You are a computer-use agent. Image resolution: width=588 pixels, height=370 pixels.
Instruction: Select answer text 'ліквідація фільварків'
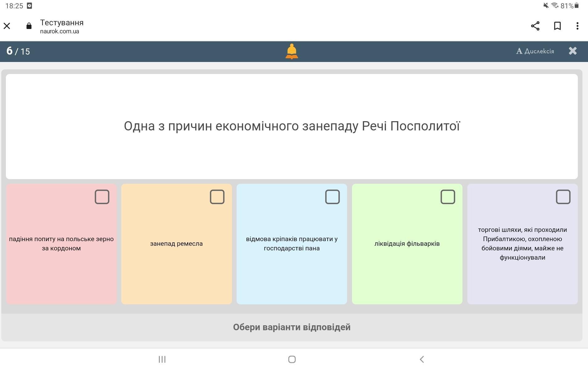coord(407,244)
